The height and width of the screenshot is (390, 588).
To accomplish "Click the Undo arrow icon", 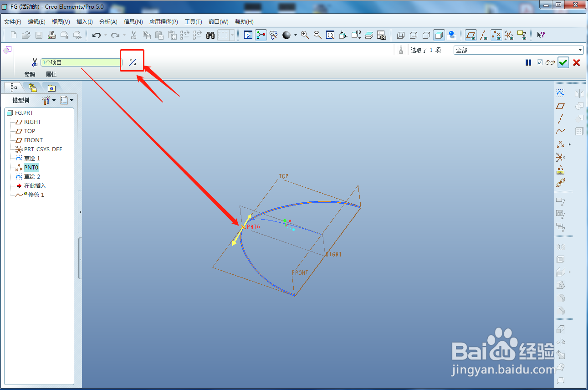I will coord(96,35).
